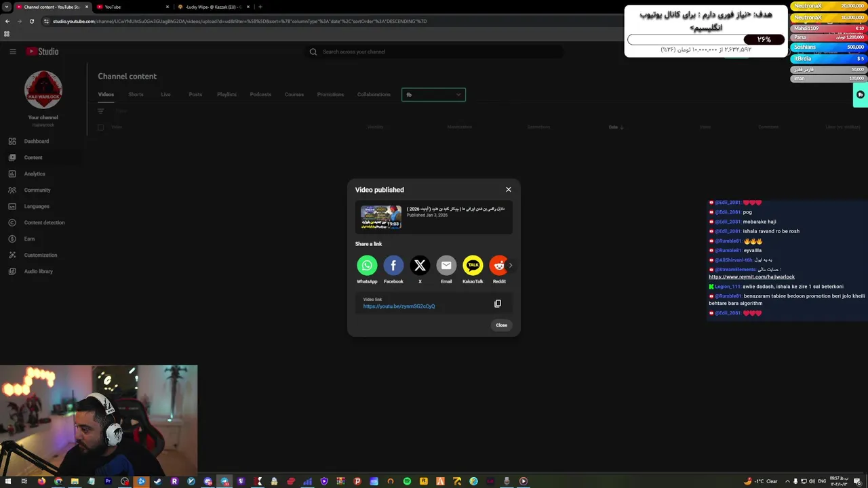This screenshot has height=488, width=868.
Task: Toggle the select-all videos checkbox
Action: tap(100, 127)
